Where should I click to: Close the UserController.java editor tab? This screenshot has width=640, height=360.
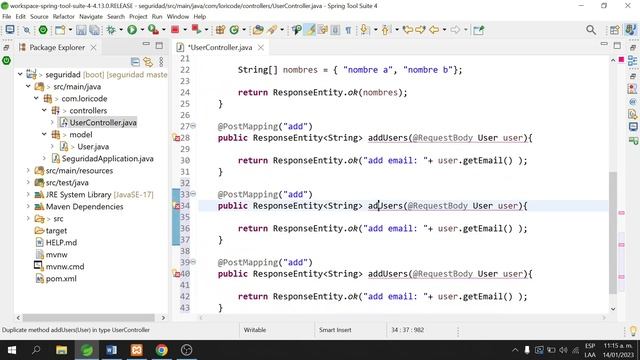261,48
